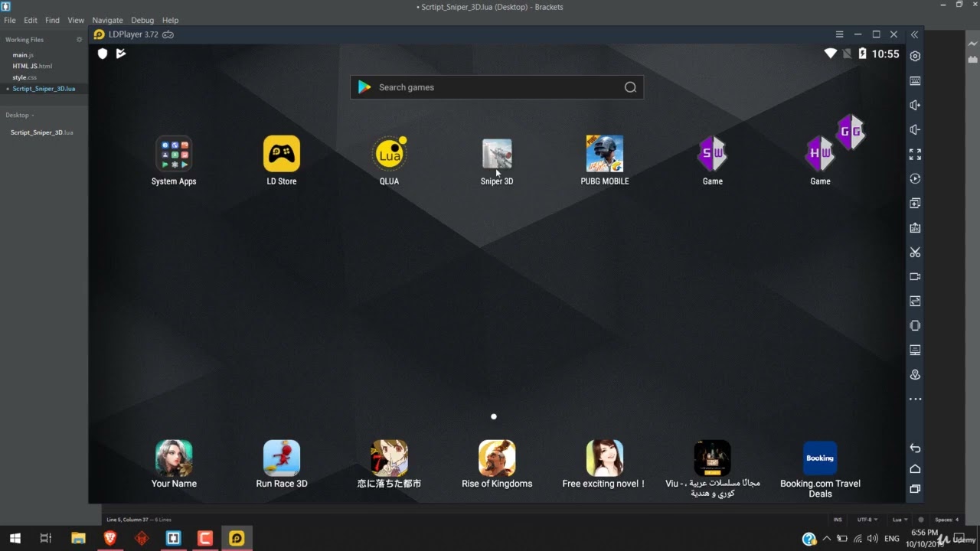Click the Android home button
This screenshot has height=551, width=980.
pos(915,468)
